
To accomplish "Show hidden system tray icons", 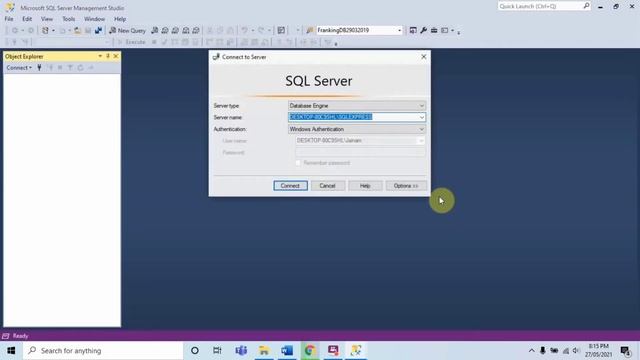I will (x=531, y=351).
